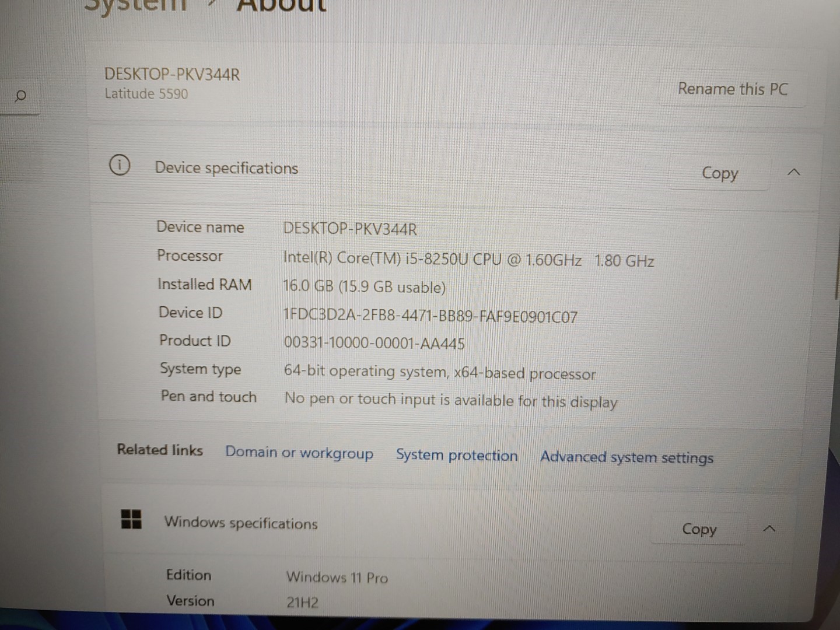Click the Edition label

[188, 575]
